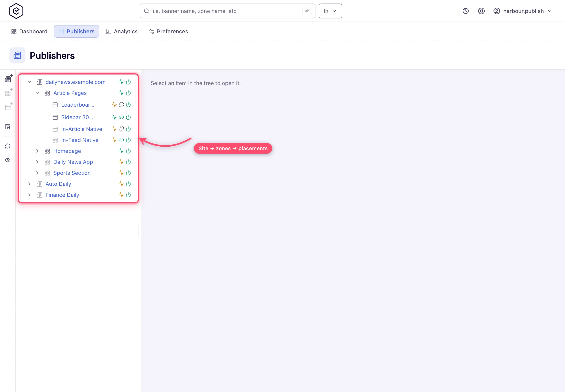Open the history clock icon
The image size is (565, 392).
pos(466,11)
